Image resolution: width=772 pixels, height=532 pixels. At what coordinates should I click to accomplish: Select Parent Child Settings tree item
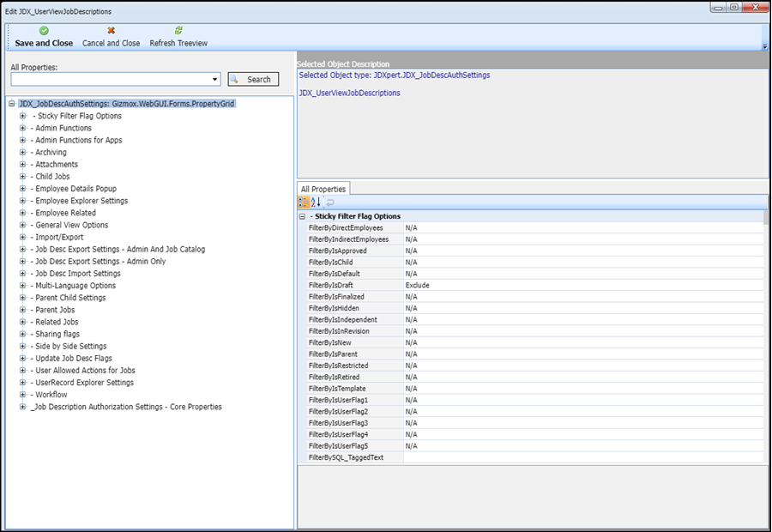point(69,298)
